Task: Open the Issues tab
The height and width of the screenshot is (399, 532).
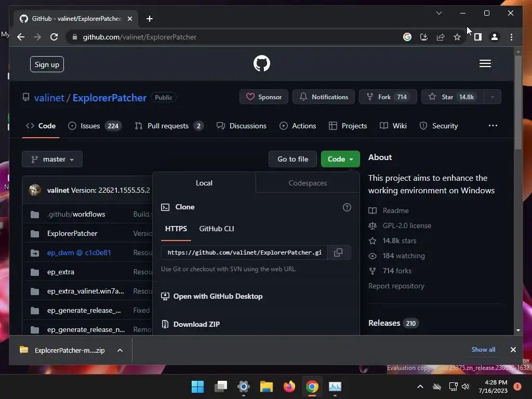Action: [x=95, y=126]
